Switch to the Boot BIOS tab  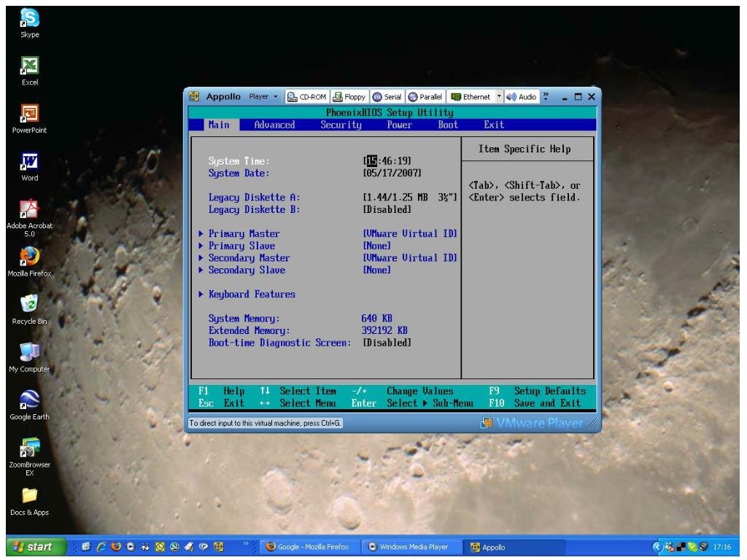coord(448,125)
